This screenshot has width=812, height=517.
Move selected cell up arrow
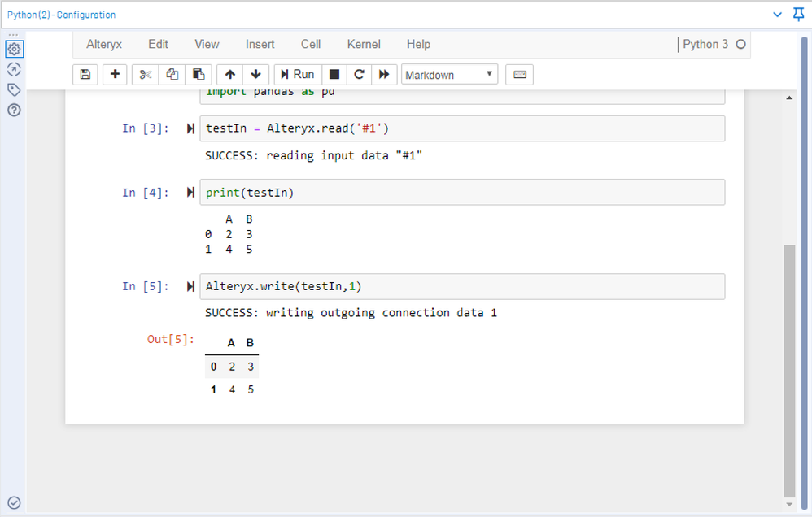point(230,75)
